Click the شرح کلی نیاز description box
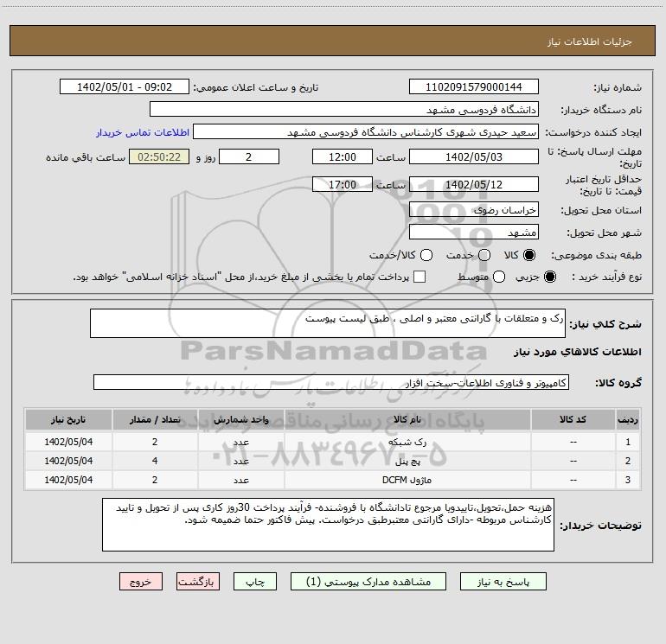 [x=328, y=323]
